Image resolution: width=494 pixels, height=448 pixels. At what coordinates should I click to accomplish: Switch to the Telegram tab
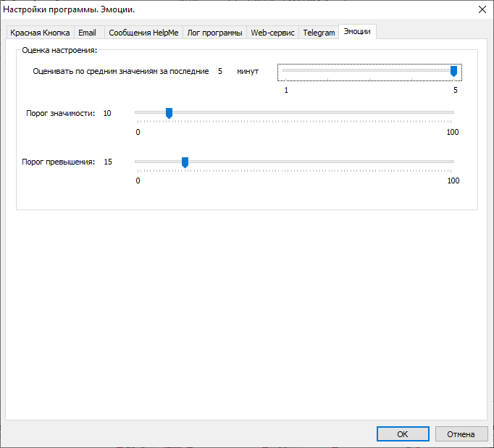pyautogui.click(x=319, y=33)
